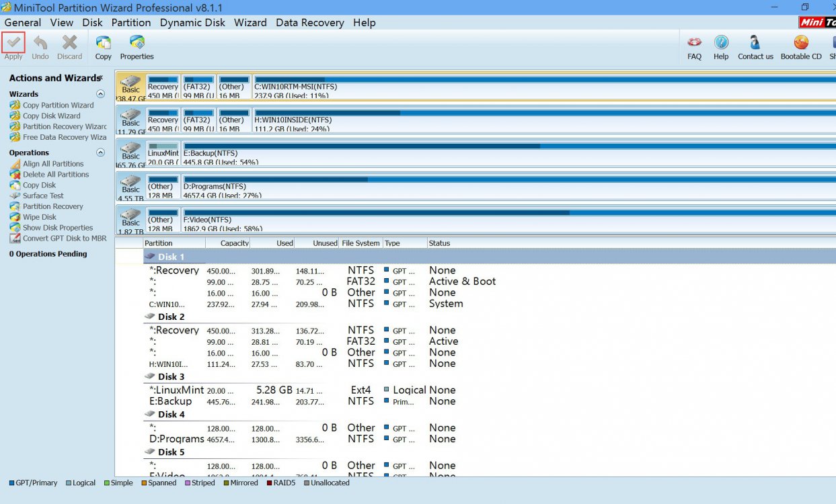836x504 pixels.
Task: Open the Partition menu
Action: 131,22
